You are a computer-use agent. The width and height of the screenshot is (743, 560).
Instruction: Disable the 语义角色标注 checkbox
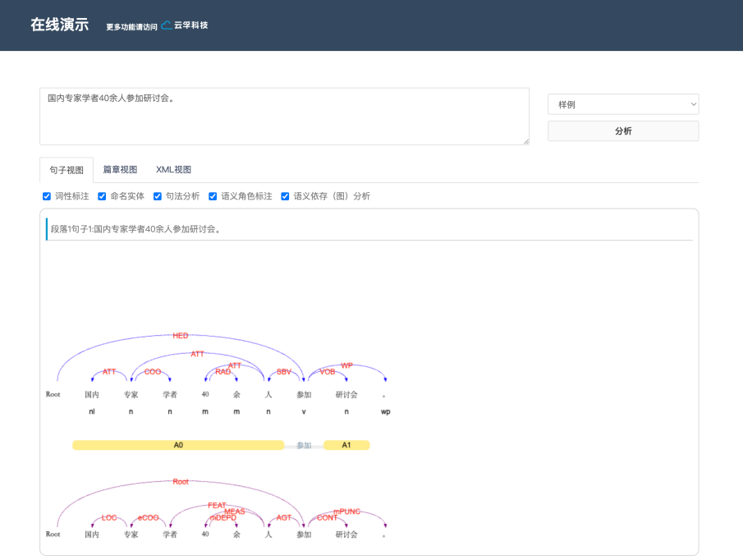coord(213,196)
